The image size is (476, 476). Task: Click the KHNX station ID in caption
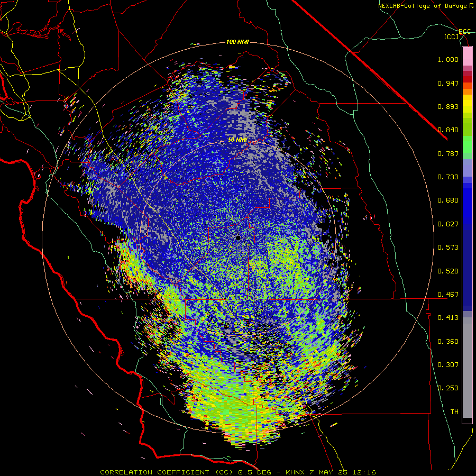click(x=296, y=472)
